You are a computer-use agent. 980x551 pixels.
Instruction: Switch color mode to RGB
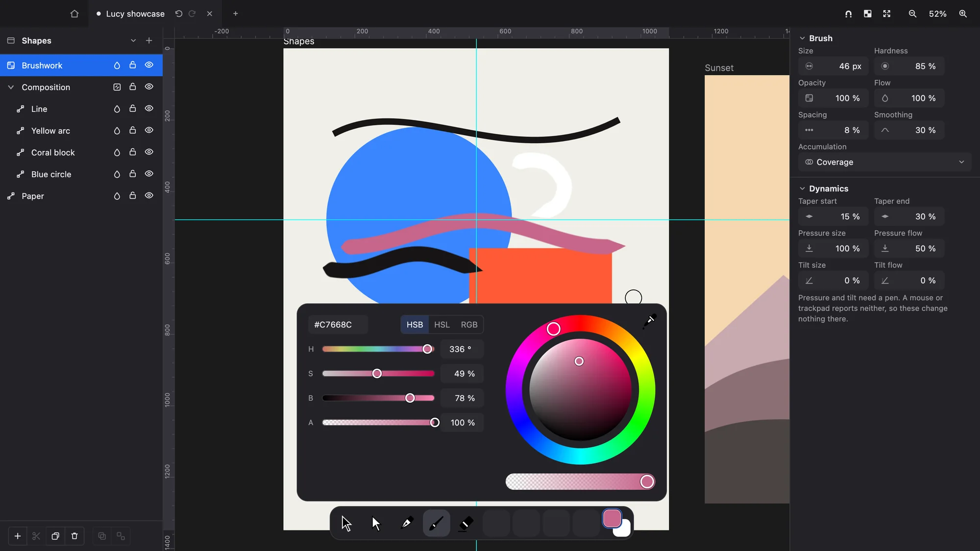[469, 325]
